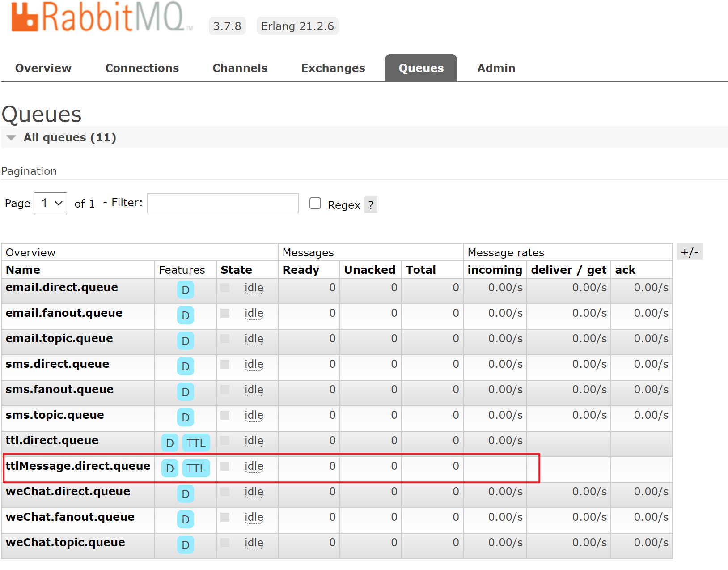This screenshot has height=570, width=728.
Task: Click the TTL badge on ttl.direct.queue row
Action: [196, 443]
